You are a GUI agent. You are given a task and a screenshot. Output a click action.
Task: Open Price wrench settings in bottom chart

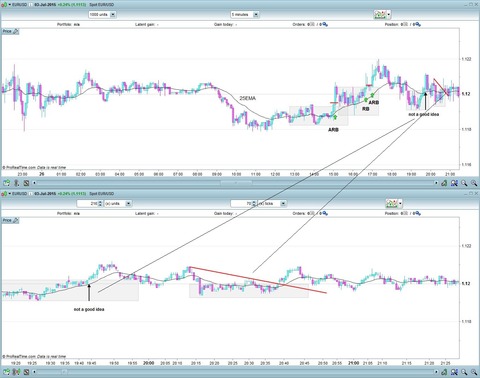[16, 220]
